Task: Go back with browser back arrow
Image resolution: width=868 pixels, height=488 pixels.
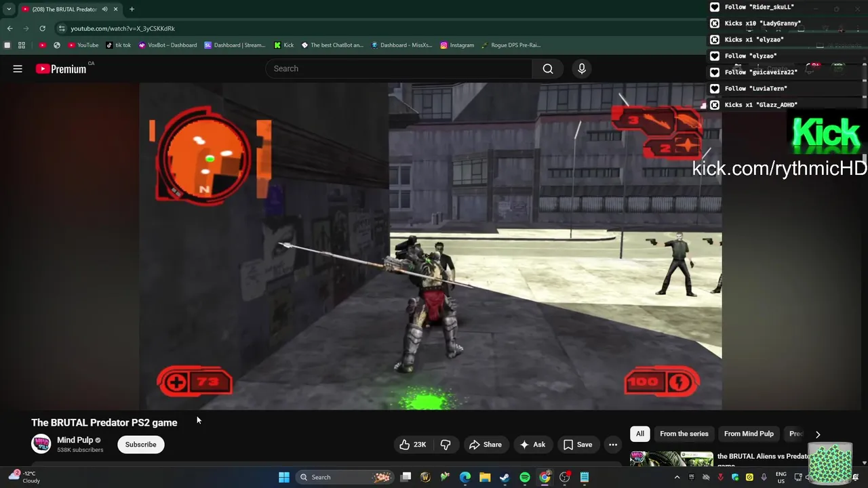Action: [9, 28]
